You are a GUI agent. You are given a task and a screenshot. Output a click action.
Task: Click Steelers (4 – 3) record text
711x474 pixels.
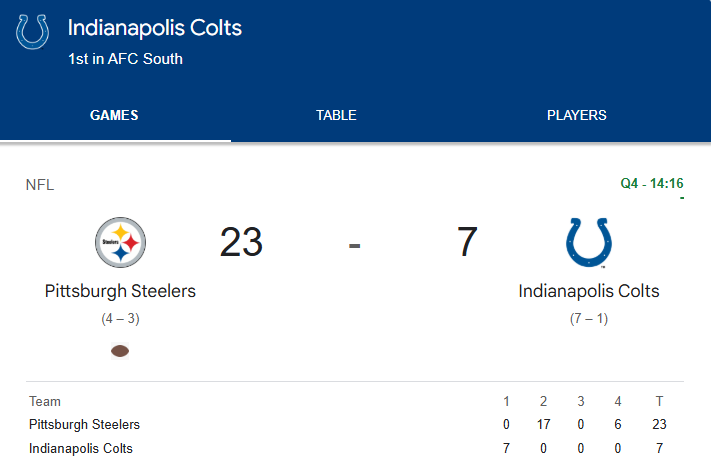point(120,319)
